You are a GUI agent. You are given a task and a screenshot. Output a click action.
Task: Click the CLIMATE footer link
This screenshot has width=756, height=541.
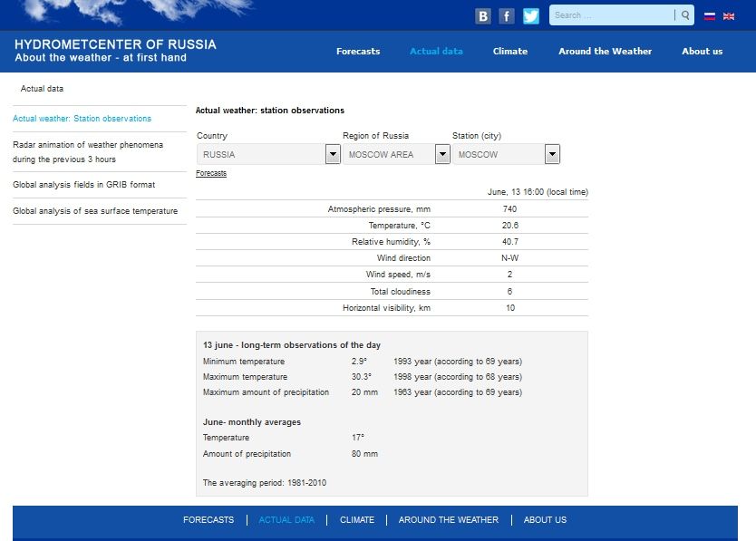(357, 520)
